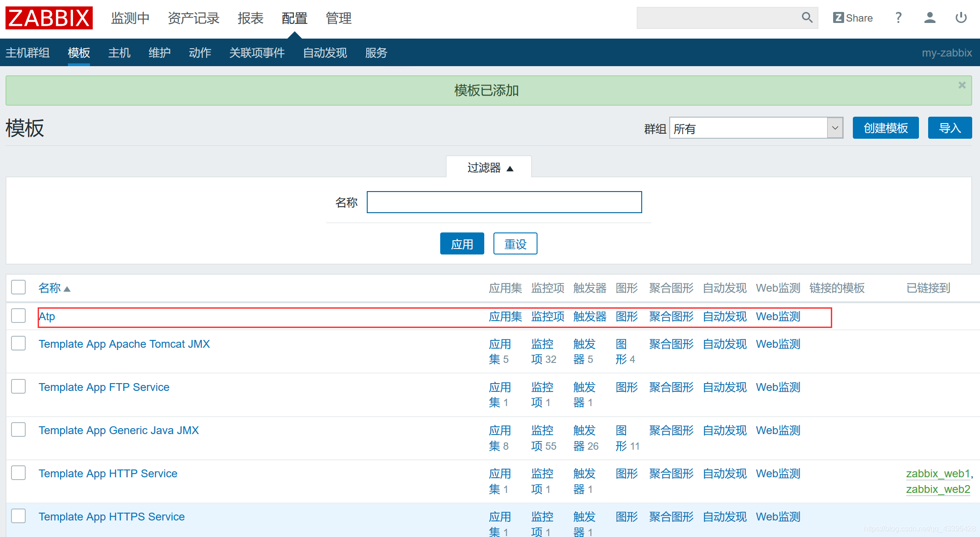This screenshot has height=537, width=980.
Task: Switch to the 维护 submenu
Action: click(160, 53)
